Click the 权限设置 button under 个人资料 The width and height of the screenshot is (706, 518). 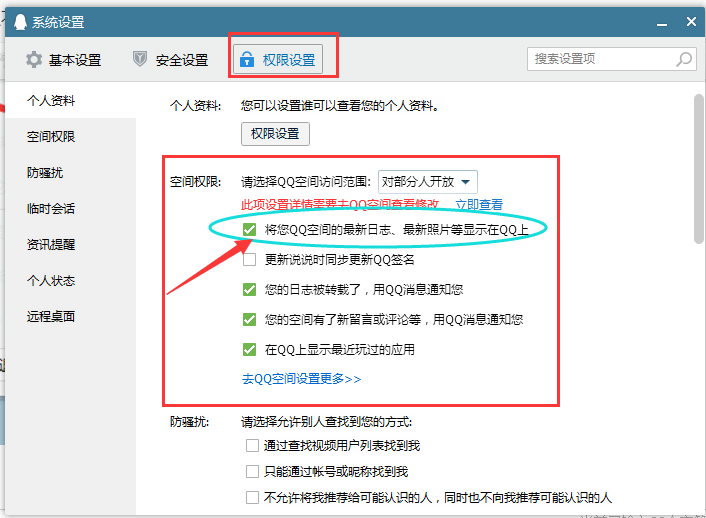point(275,134)
